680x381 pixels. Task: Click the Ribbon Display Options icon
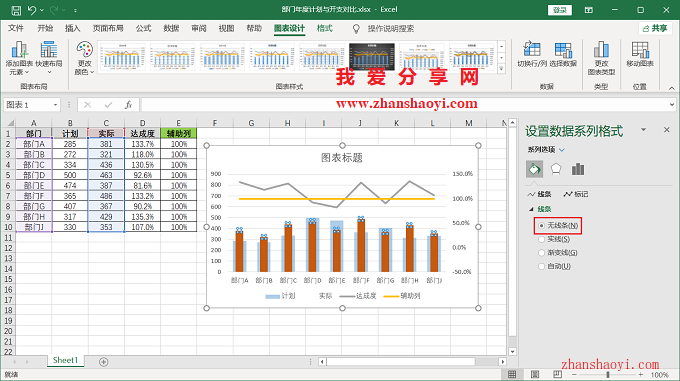click(588, 10)
